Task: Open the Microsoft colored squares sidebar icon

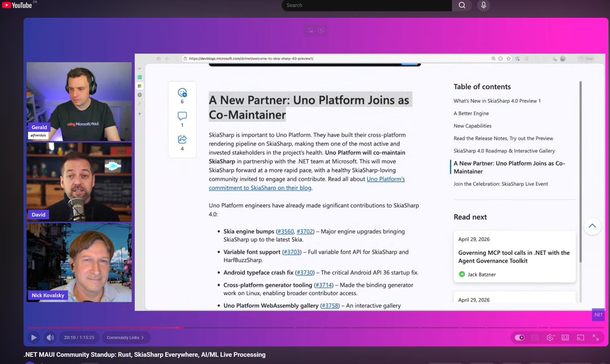Action: (x=140, y=86)
